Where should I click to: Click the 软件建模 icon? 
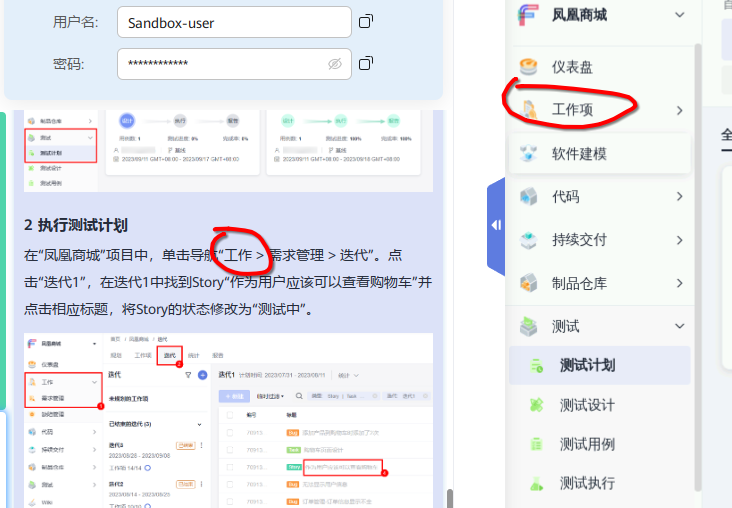[x=528, y=154]
